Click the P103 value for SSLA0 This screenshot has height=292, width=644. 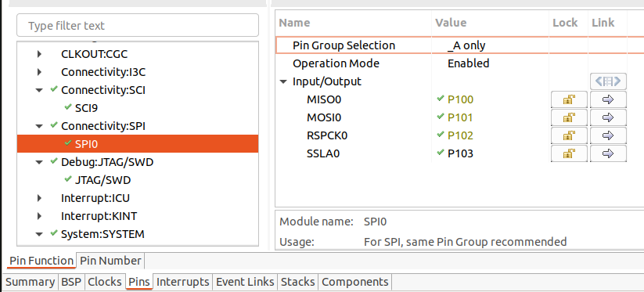(x=460, y=153)
